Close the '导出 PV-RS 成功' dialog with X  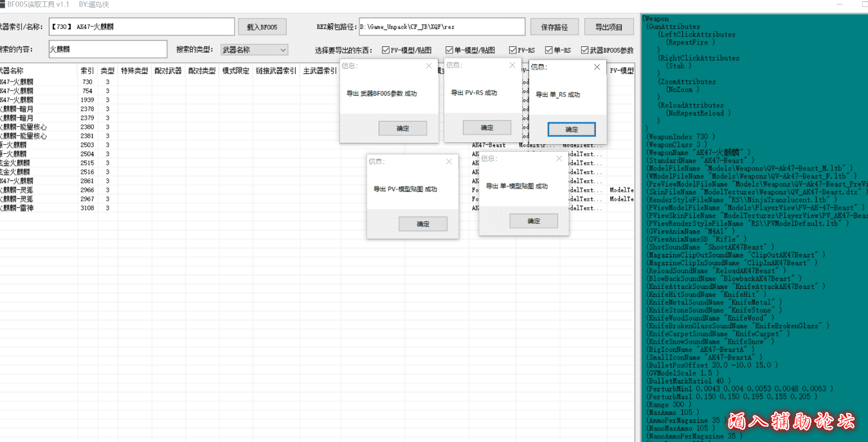click(x=512, y=65)
